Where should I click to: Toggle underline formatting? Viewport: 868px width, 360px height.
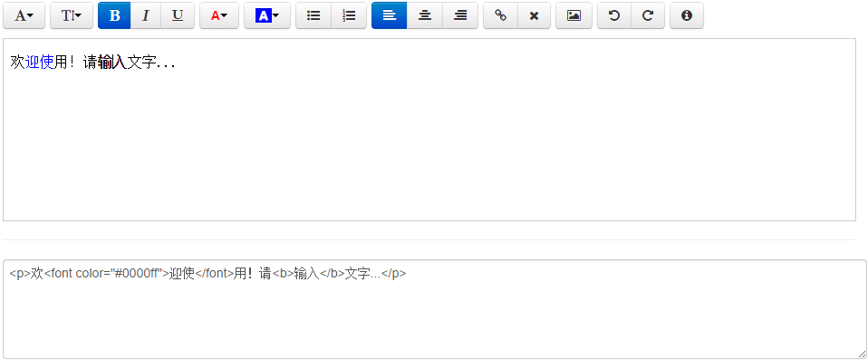click(x=178, y=15)
